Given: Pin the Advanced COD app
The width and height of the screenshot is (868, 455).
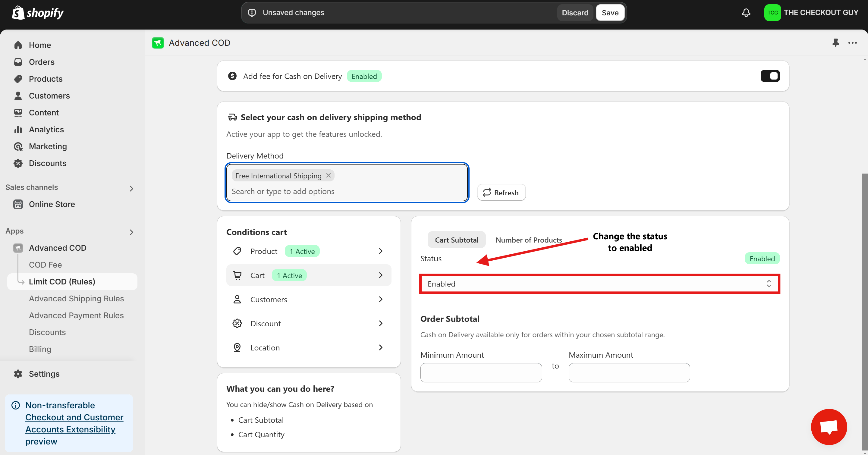Looking at the screenshot, I should click(835, 43).
